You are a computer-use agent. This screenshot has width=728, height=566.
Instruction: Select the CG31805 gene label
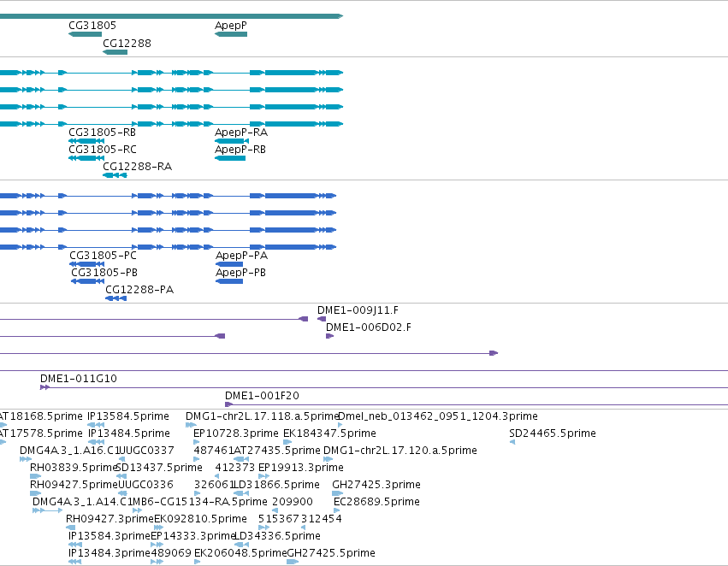[92, 26]
